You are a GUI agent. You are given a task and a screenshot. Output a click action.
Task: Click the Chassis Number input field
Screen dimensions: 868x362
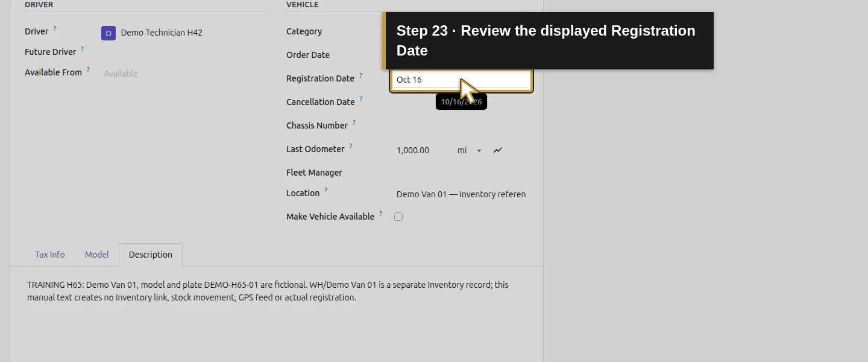click(x=461, y=125)
